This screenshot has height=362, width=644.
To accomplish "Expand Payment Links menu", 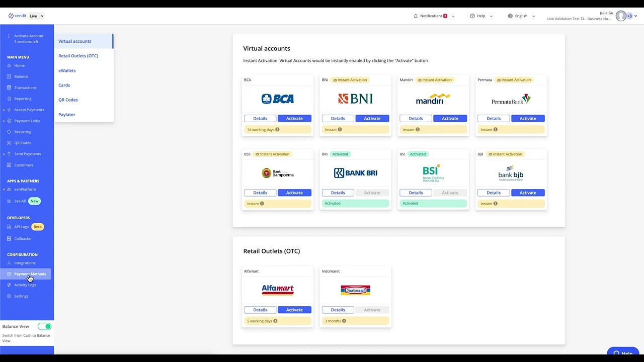I will click(x=27, y=121).
